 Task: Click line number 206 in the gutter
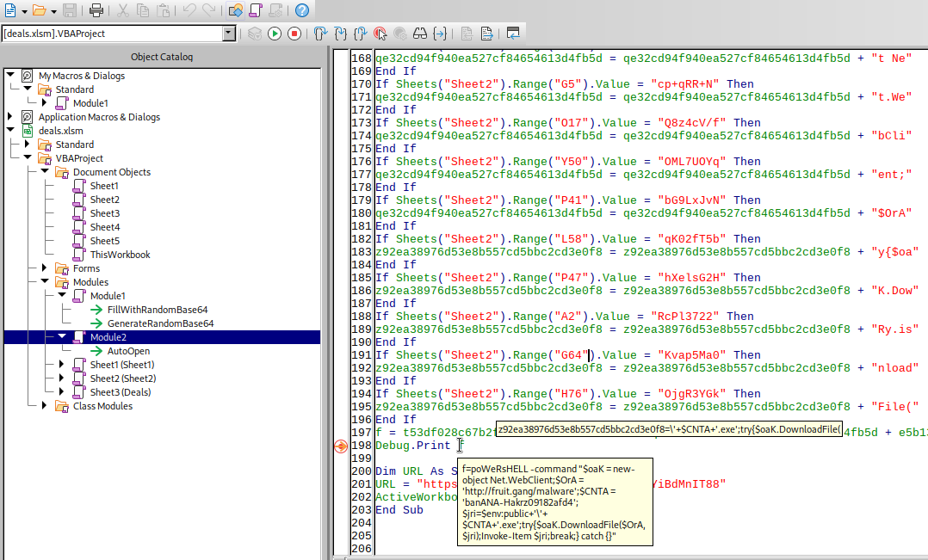(x=361, y=548)
